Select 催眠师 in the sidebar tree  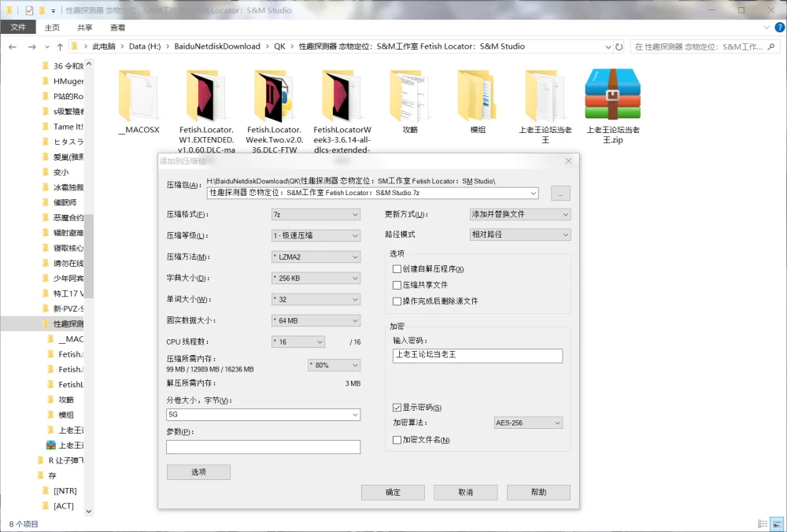click(x=63, y=202)
